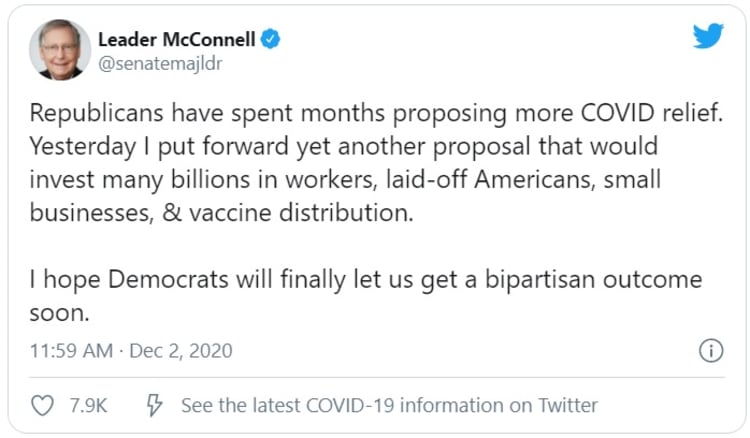This screenshot has width=750, height=438.
Task: Click the Twitter bird logo
Action: coord(707,37)
